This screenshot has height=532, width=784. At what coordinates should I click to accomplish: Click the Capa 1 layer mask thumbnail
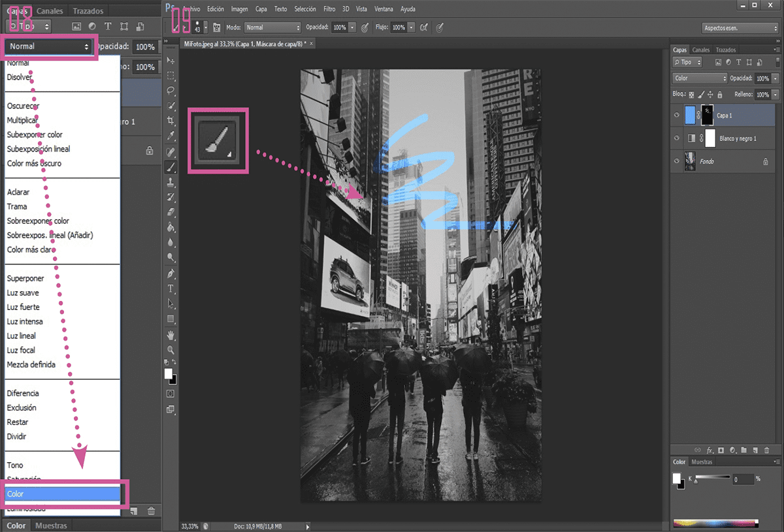click(x=708, y=116)
